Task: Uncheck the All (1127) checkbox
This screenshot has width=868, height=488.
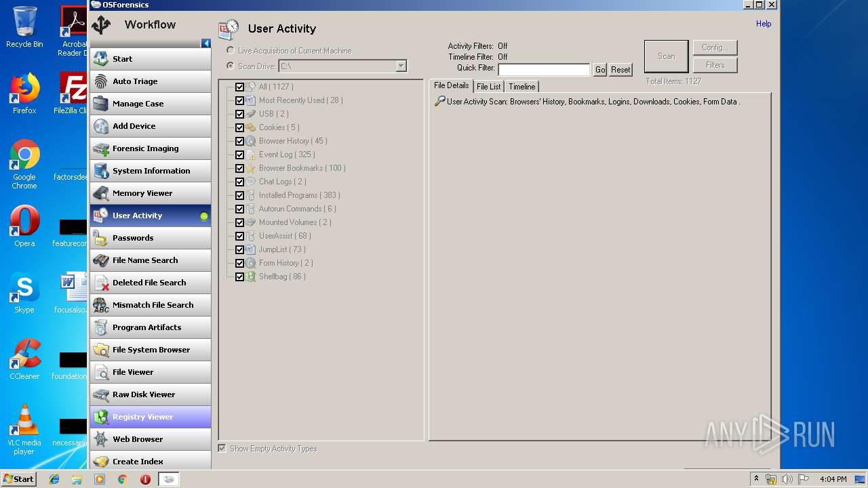Action: [239, 87]
